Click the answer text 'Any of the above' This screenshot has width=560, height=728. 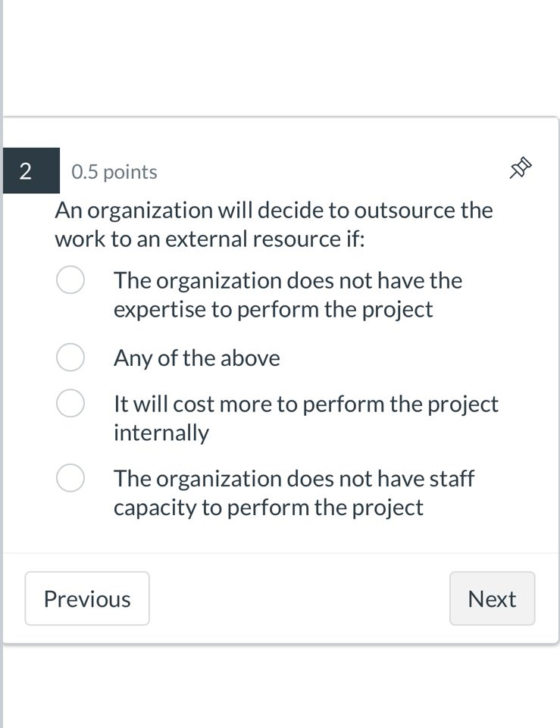(x=196, y=358)
